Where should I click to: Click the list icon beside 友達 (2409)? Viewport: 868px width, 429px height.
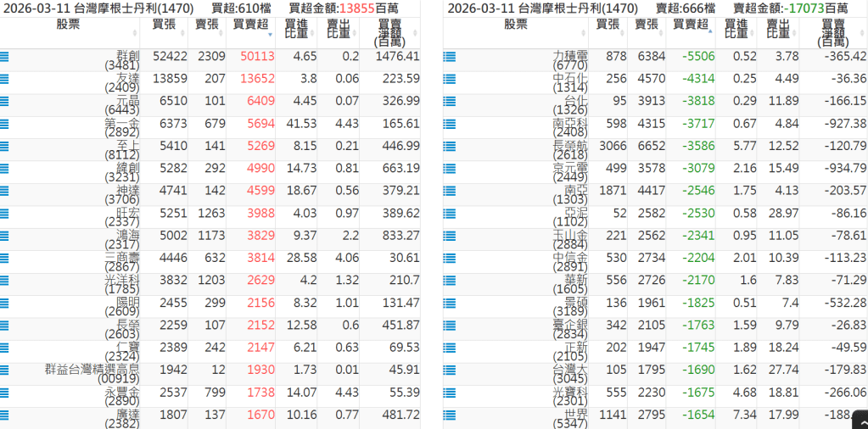(5, 79)
